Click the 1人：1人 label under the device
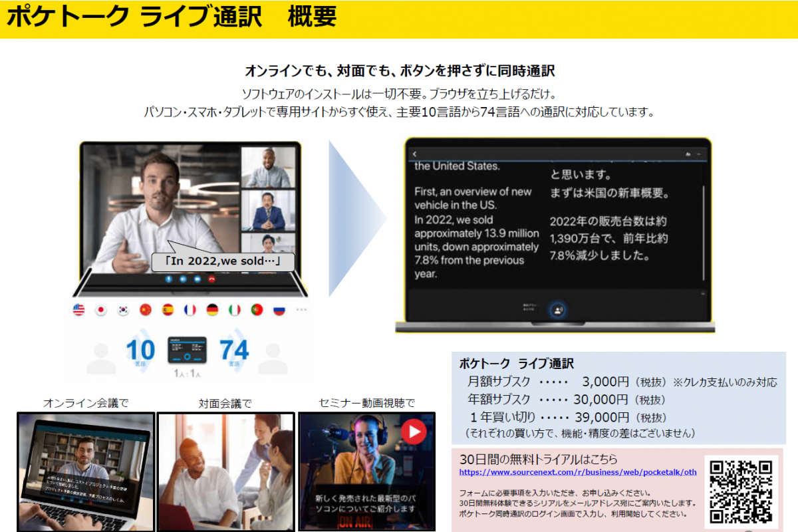 click(x=187, y=374)
